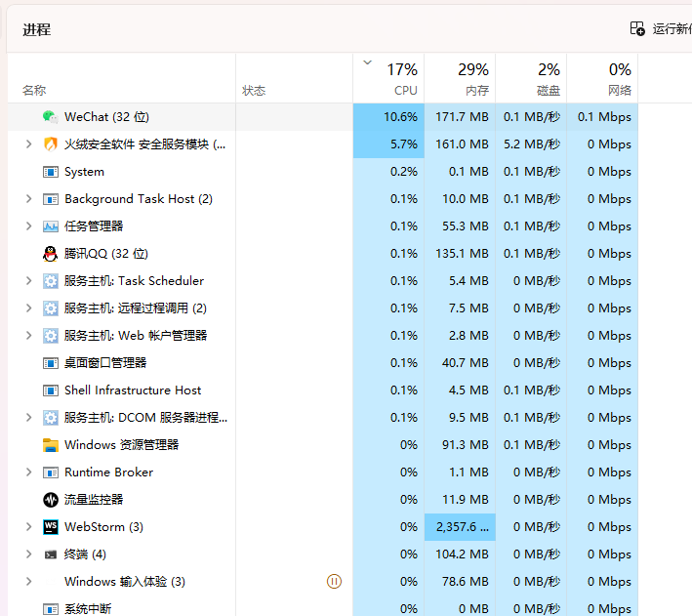This screenshot has height=616, width=692.
Task: Click the 171.7 MB memory cell
Action: click(460, 117)
